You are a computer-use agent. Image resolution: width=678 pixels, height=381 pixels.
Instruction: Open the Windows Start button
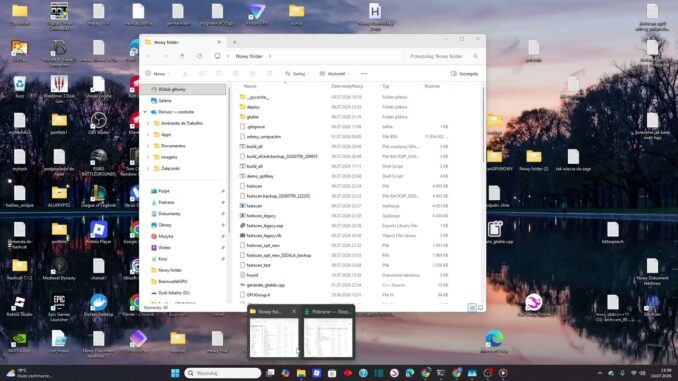tap(175, 373)
